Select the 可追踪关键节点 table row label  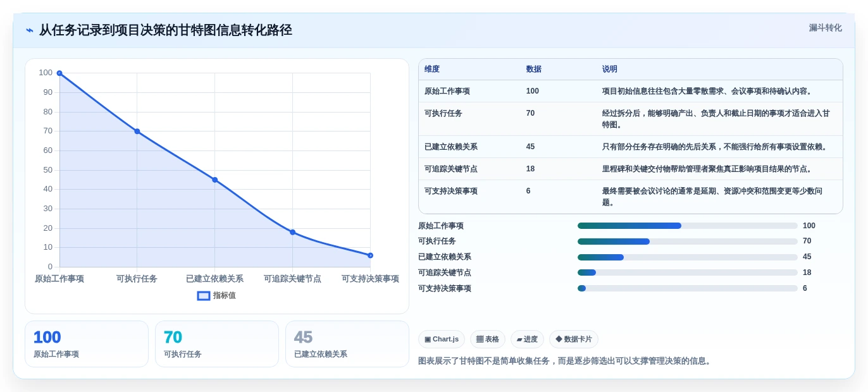451,169
